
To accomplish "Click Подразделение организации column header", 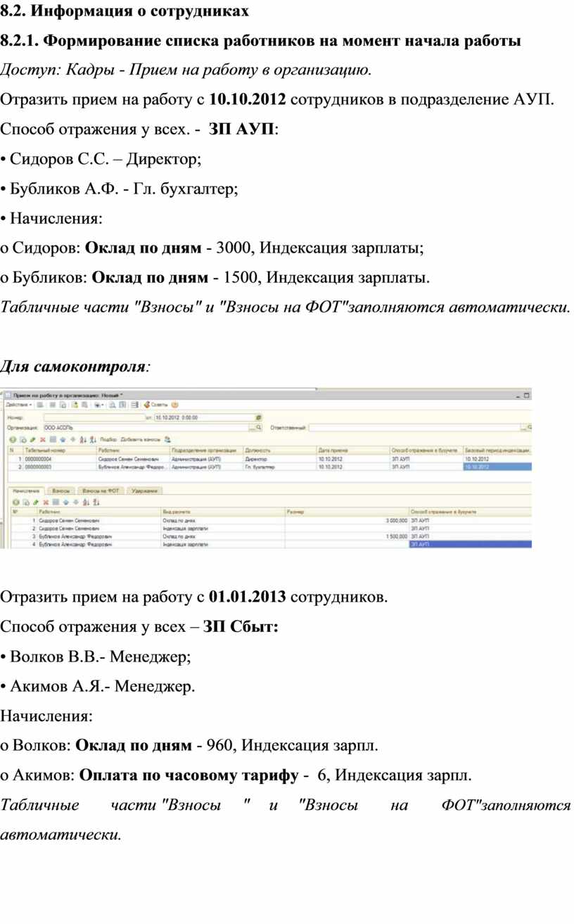I will click(x=206, y=449).
